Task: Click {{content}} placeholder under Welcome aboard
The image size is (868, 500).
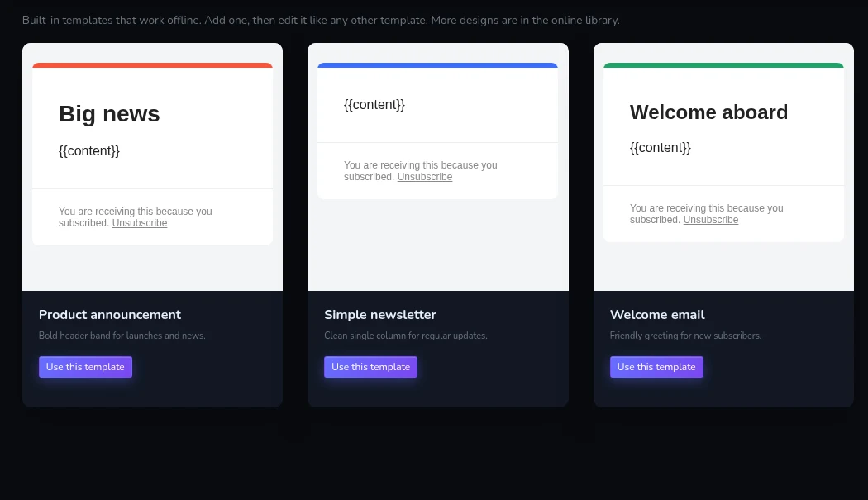Action: [x=661, y=147]
